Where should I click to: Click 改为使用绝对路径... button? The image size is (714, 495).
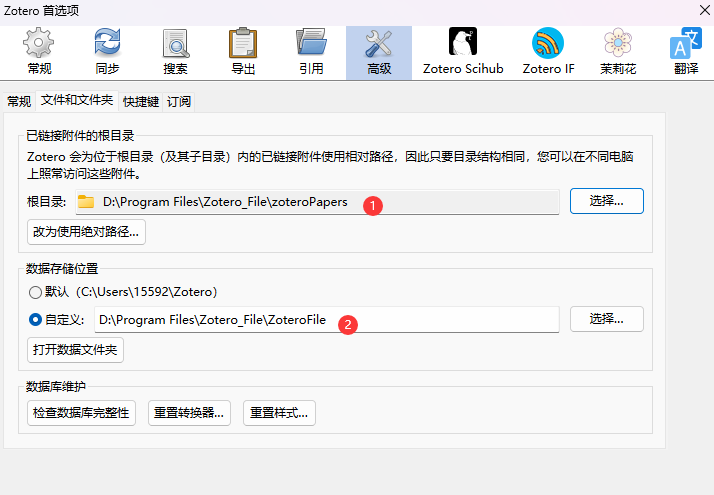click(86, 232)
